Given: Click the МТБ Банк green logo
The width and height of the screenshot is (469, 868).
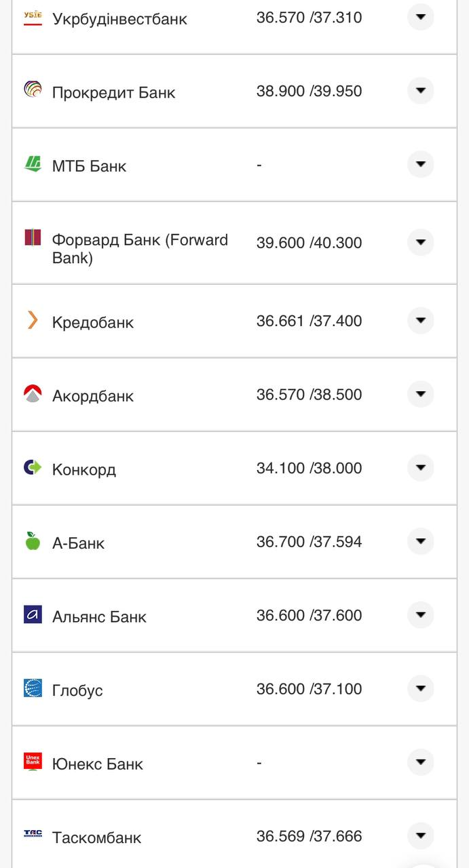Looking at the screenshot, I should (33, 163).
